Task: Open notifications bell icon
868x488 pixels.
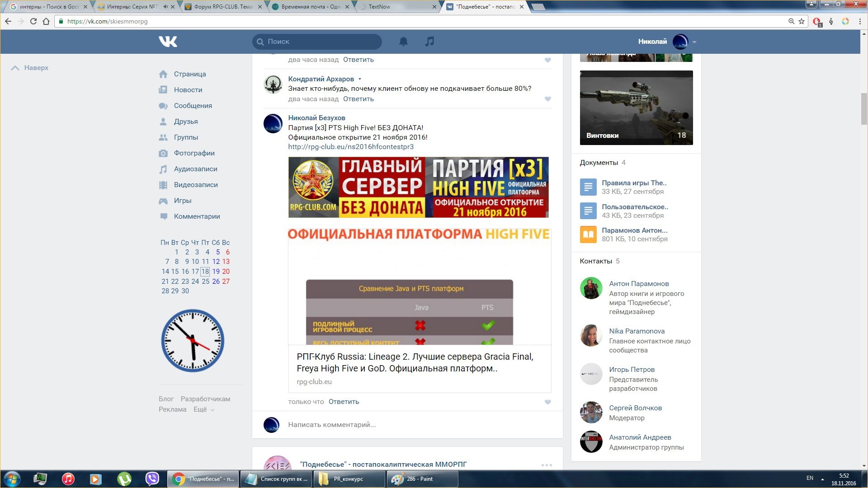Action: [403, 42]
